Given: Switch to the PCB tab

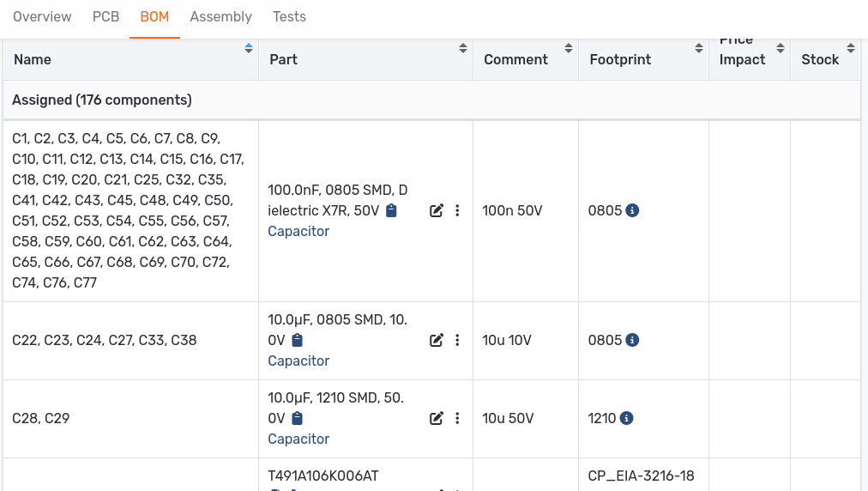Looking at the screenshot, I should tap(105, 17).
